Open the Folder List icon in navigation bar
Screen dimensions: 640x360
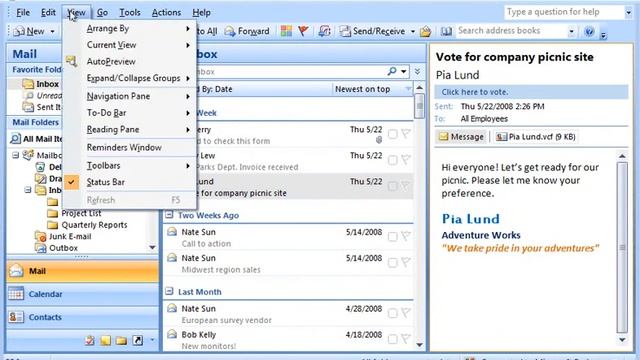(121, 340)
